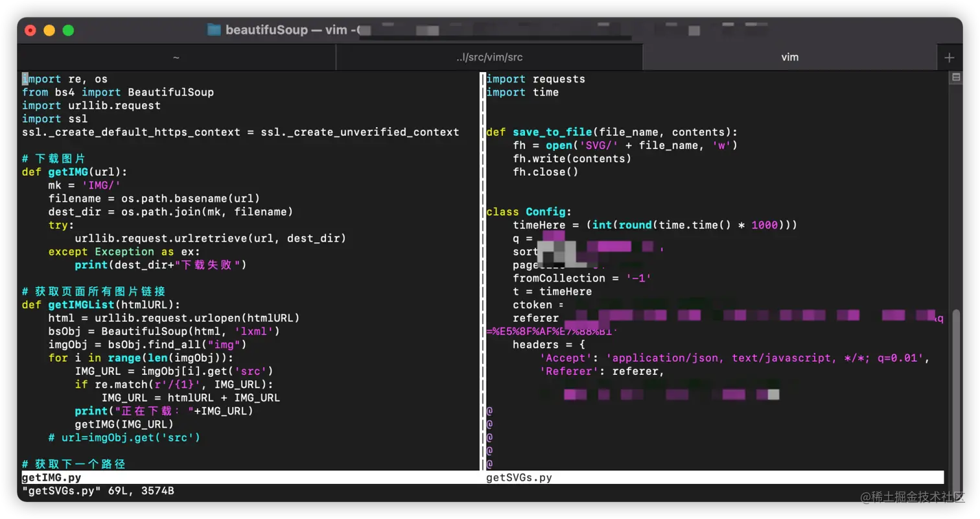Switch to the ~ terminal tab
This screenshot has height=519, width=980.
[176, 57]
